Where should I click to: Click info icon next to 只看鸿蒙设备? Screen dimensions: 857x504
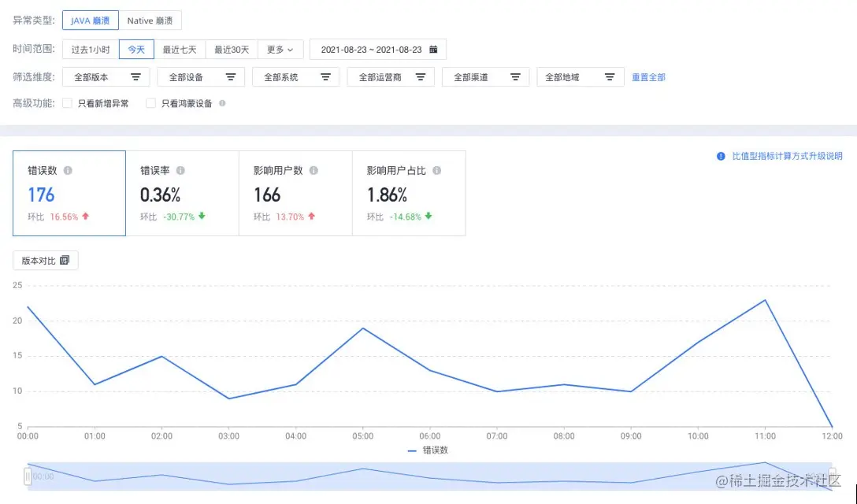click(222, 102)
